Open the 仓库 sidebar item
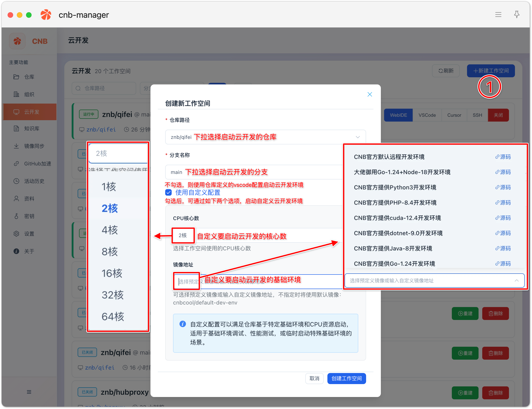This screenshot has width=532, height=409. pos(30,77)
